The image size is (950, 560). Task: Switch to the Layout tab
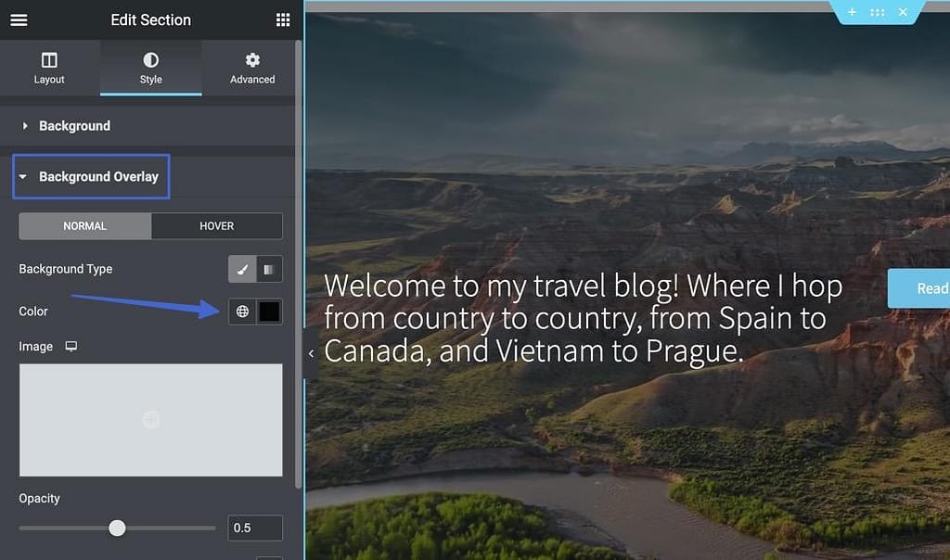[x=49, y=68]
